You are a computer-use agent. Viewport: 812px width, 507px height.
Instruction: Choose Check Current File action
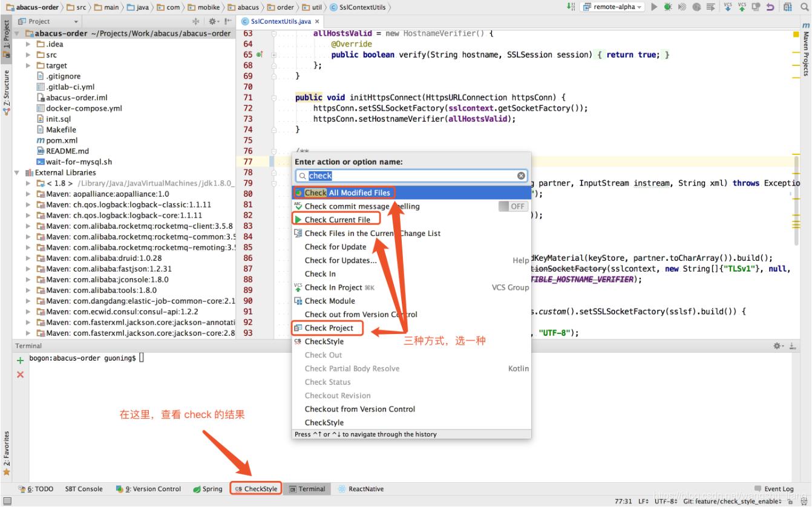point(411,220)
